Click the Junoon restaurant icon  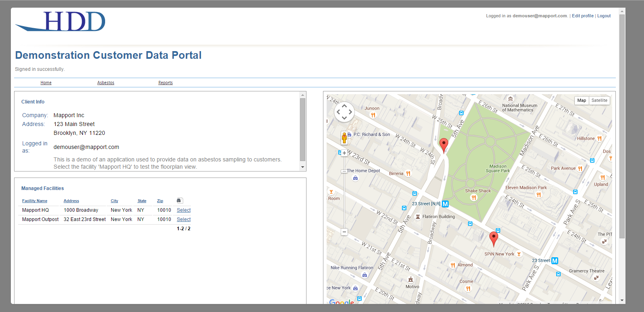tap(373, 115)
